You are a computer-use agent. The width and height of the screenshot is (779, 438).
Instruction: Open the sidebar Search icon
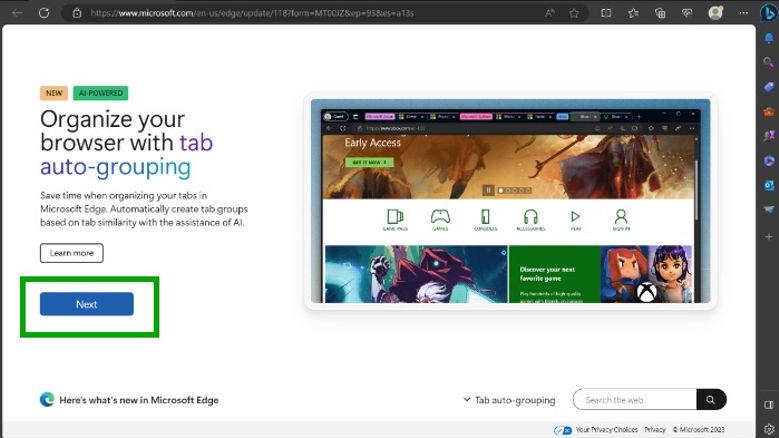[x=769, y=62]
